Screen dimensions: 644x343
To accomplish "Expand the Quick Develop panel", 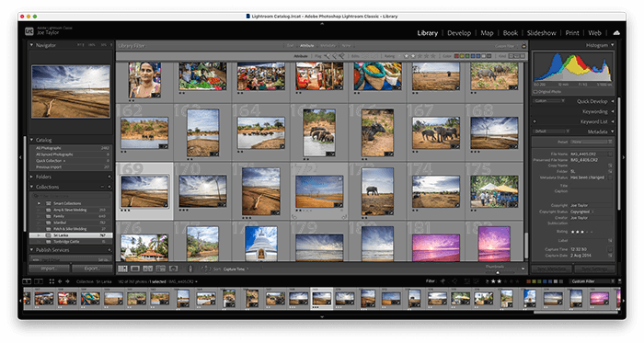I will 613,101.
